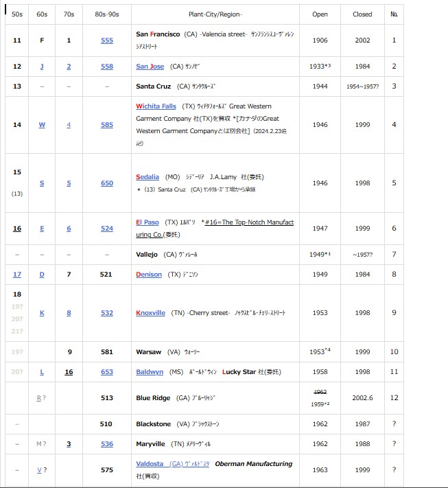448x488 pixels.
Task: Click the 6 link in El Paso row
Action: point(69,229)
